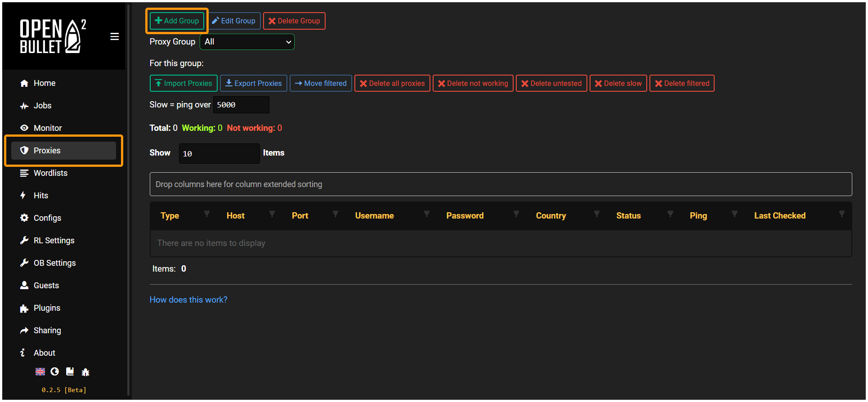Click Import Proxies

pos(183,83)
